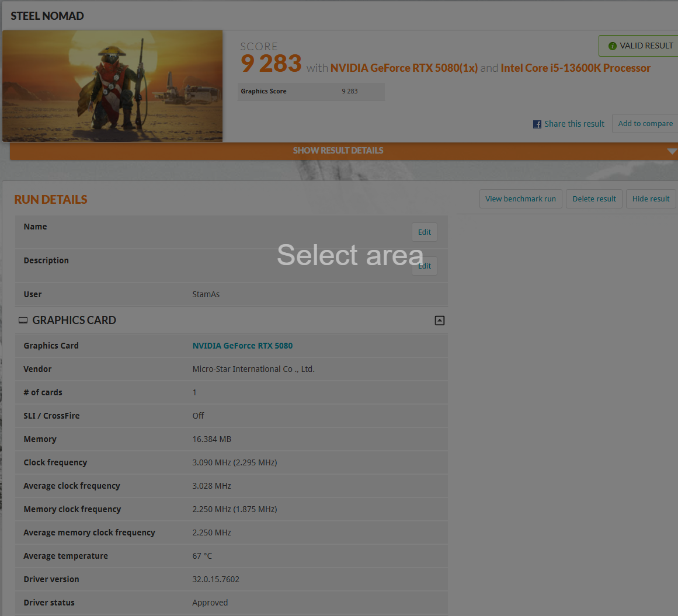Viewport: 678px width, 616px height.
Task: Click the green info icon in Valid Result badge
Action: click(612, 46)
